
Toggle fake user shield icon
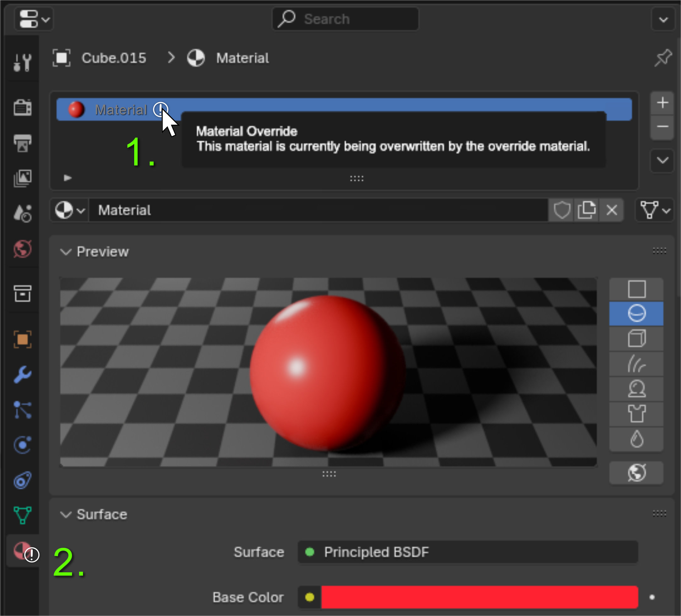(x=561, y=210)
